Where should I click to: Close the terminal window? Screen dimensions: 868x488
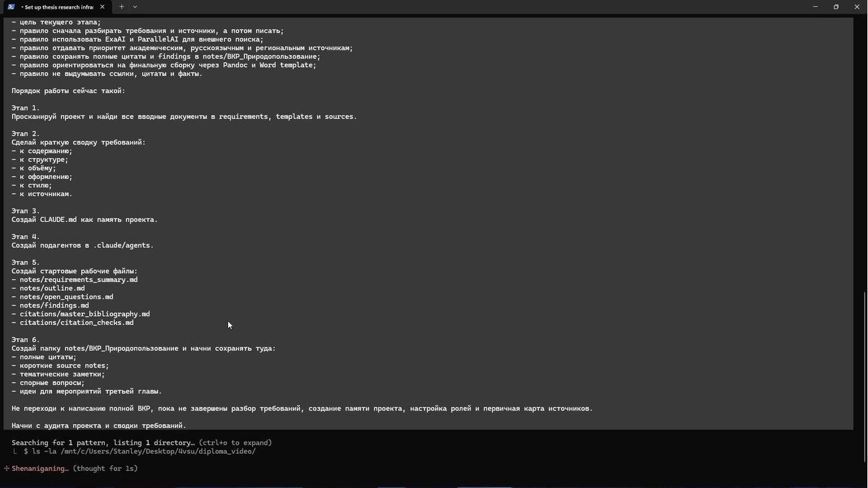point(857,7)
